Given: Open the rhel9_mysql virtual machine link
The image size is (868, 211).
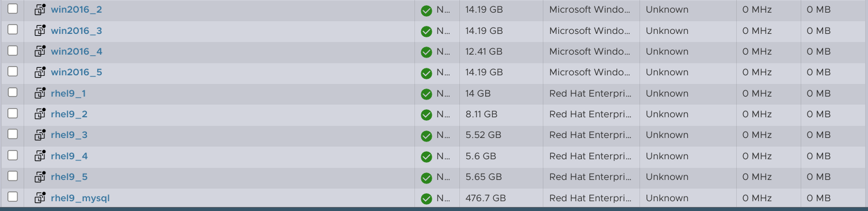Looking at the screenshot, I should pos(80,198).
